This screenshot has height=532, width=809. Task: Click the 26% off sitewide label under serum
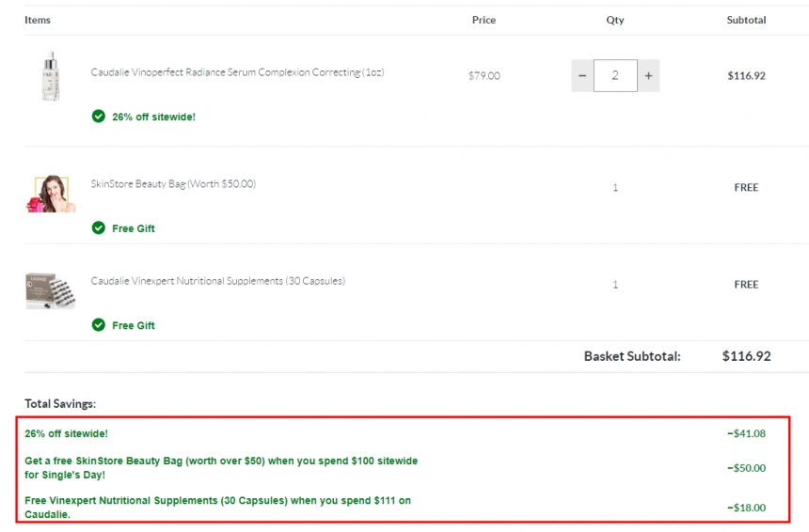pyautogui.click(x=153, y=117)
